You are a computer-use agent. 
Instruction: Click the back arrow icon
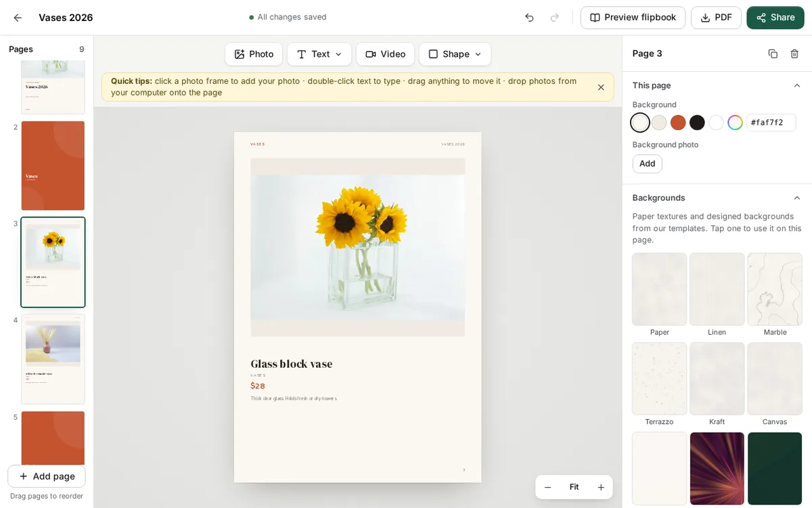[x=18, y=18]
